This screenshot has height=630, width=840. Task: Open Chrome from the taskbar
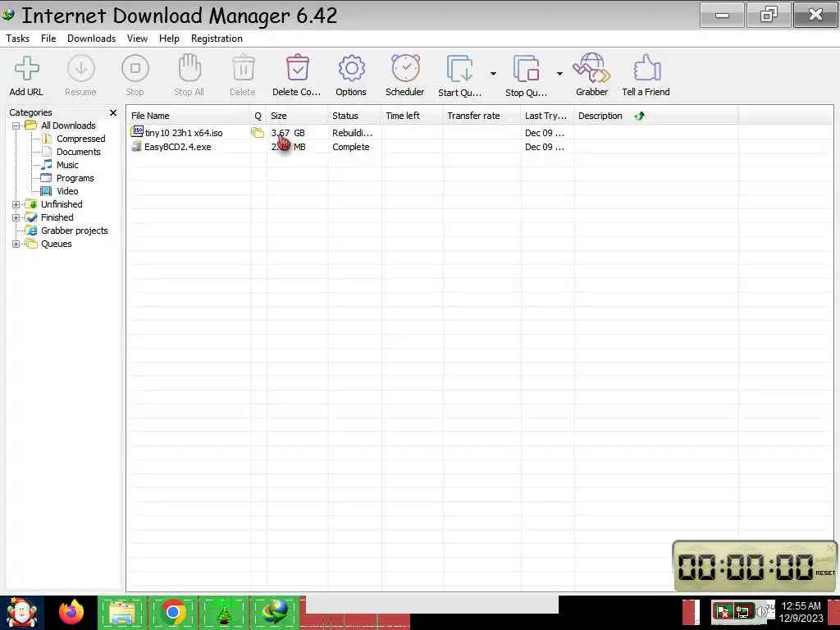[172, 612]
